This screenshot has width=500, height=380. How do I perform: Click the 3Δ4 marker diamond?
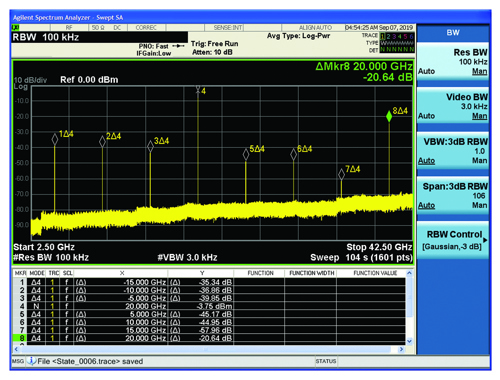(150, 146)
